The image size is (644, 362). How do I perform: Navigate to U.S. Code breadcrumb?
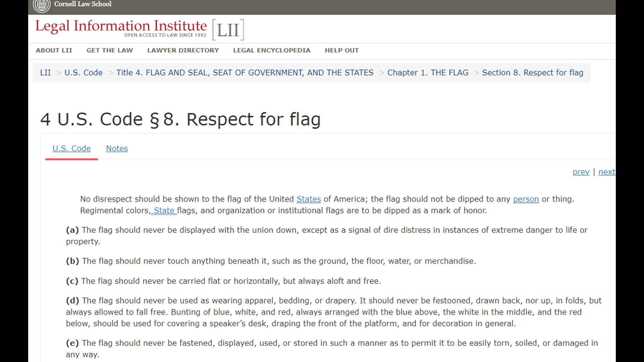point(83,73)
